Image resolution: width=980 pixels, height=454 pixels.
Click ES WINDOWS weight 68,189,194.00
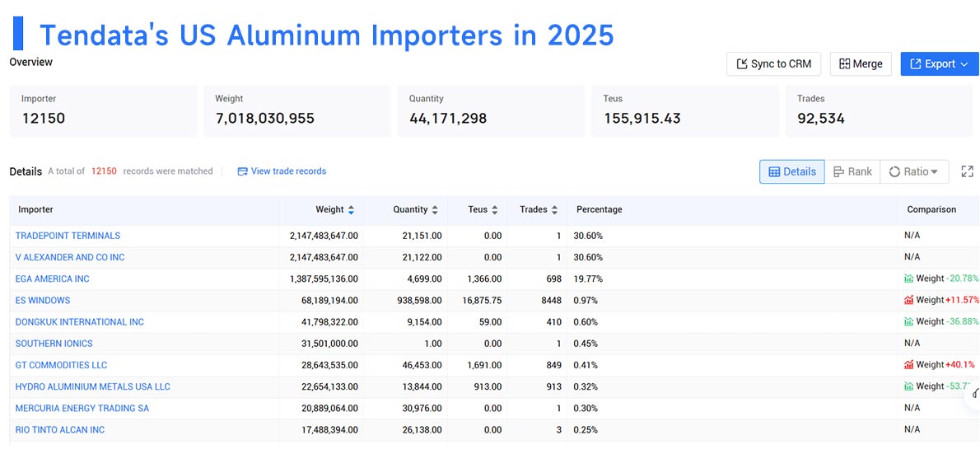(329, 300)
